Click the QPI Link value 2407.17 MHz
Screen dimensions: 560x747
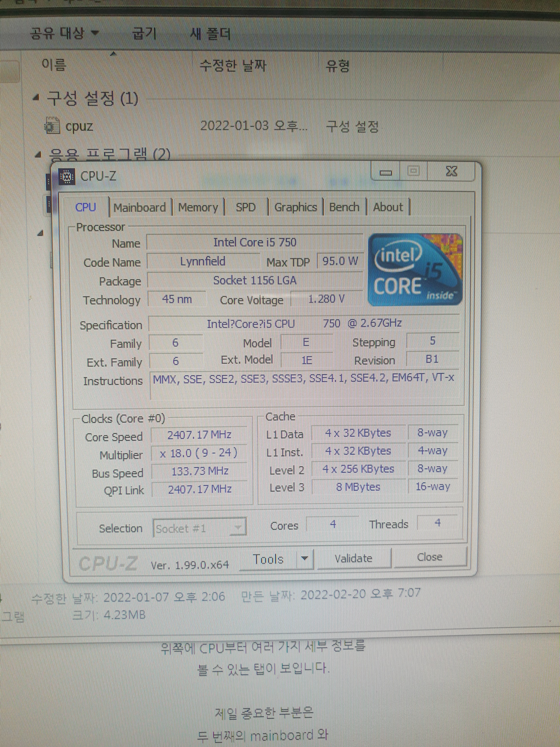(x=200, y=489)
